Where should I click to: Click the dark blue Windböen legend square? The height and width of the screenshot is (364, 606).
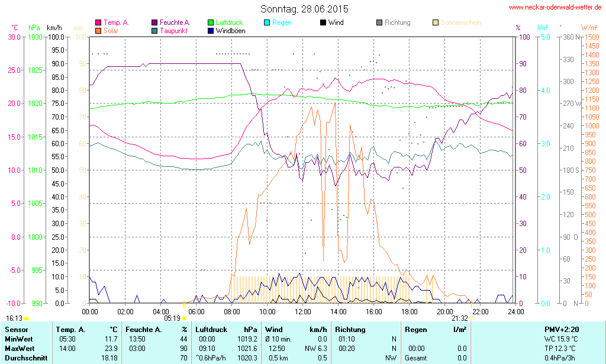tap(211, 30)
